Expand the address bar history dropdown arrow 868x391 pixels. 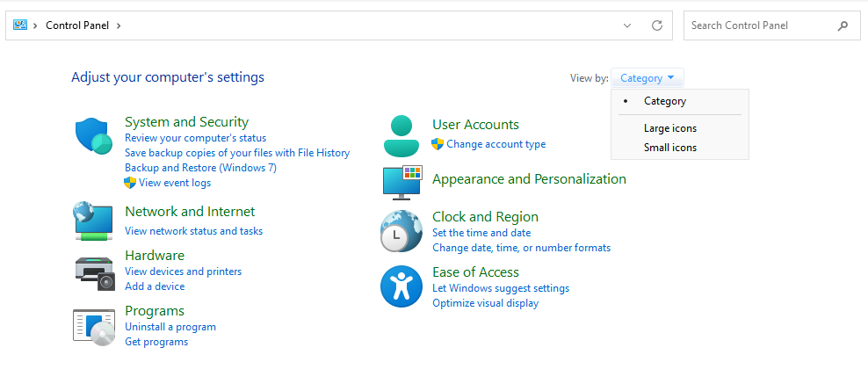point(627,25)
